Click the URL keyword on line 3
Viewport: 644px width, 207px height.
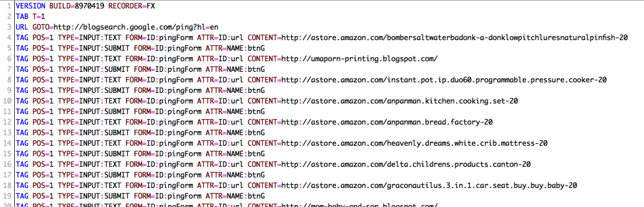pyautogui.click(x=22, y=26)
